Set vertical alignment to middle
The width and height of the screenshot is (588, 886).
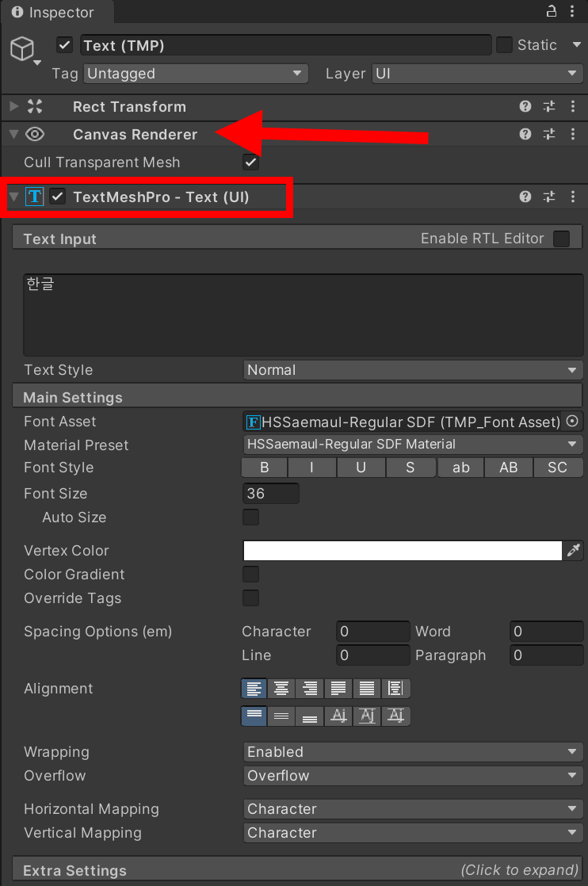(x=281, y=716)
